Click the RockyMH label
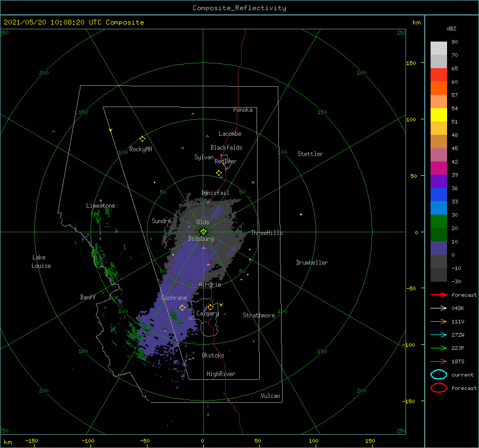Screen dimensions: 479x448 coord(141,149)
